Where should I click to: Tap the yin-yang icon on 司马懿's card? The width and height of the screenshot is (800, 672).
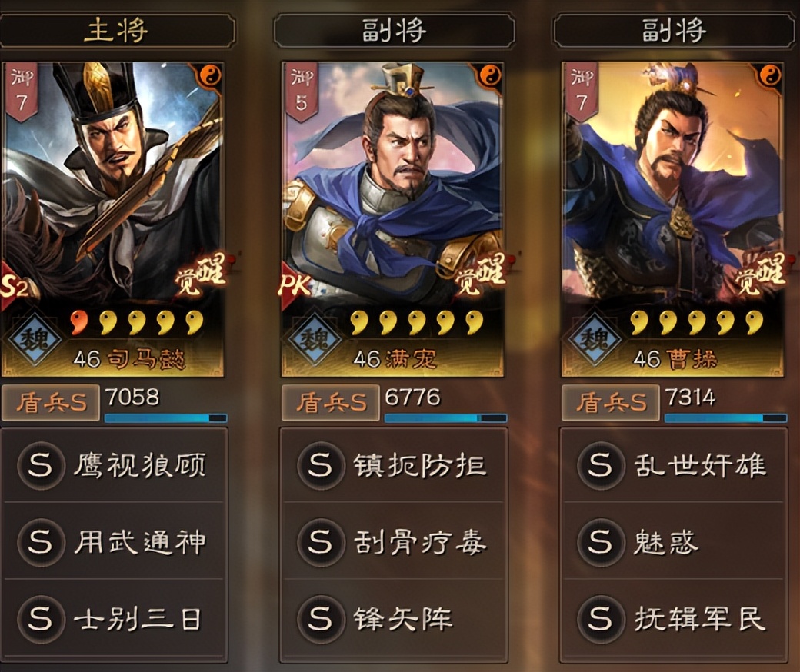point(210,75)
